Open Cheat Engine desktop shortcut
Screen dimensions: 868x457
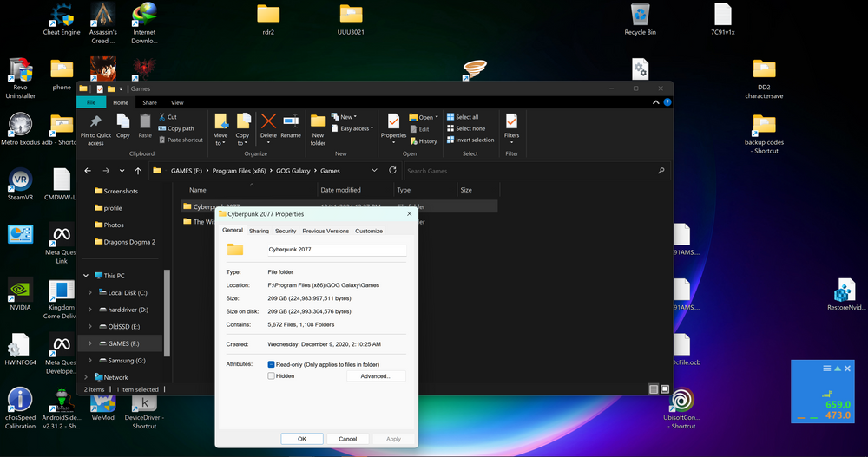62,19
